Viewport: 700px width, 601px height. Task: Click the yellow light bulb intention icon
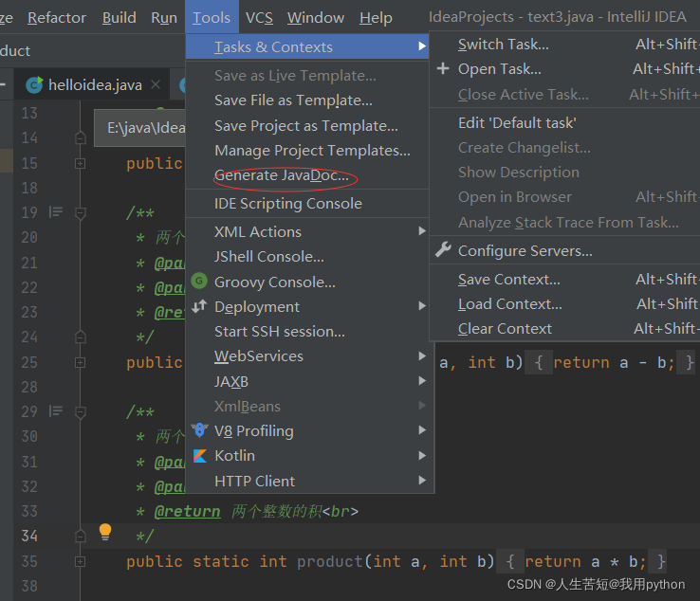105,532
